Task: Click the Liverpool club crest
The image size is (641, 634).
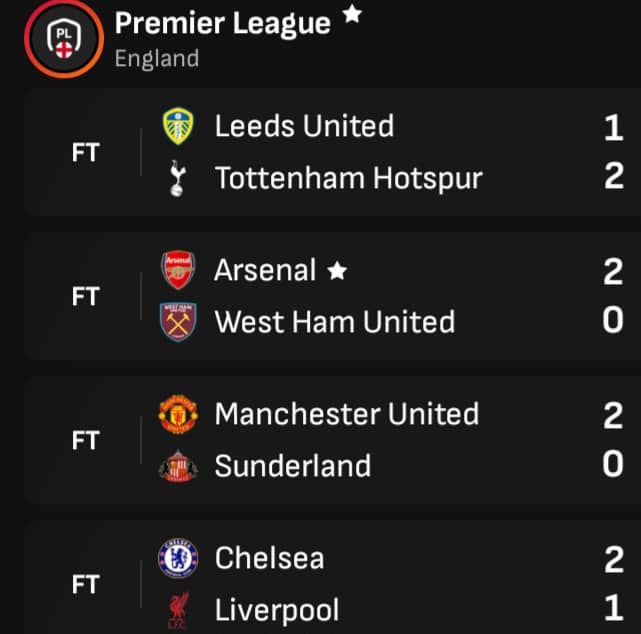Action: click(178, 611)
